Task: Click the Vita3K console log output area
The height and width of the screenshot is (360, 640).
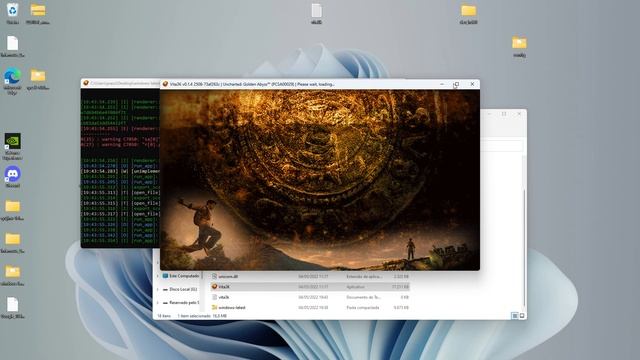Action: [x=120, y=167]
